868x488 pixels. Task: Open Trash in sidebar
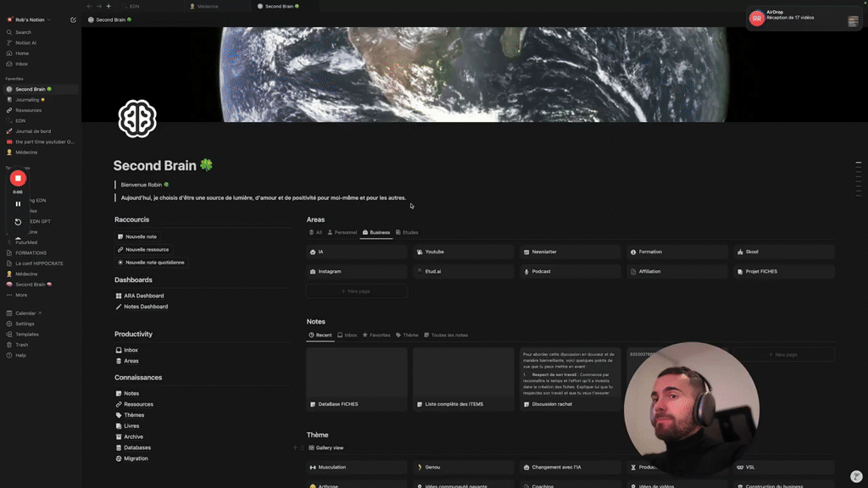(x=21, y=345)
